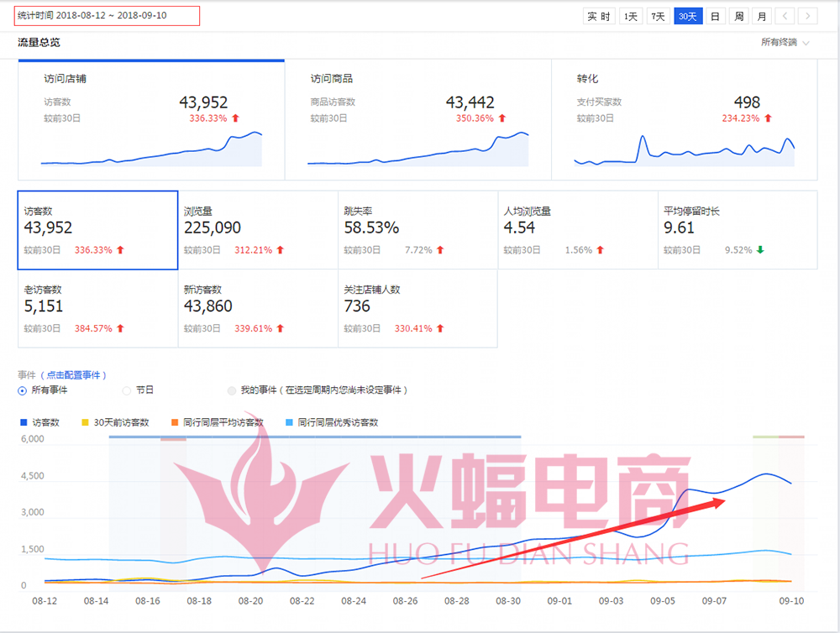The image size is (840, 633).
Task: Select the 节日 radio button
Action: [x=127, y=390]
